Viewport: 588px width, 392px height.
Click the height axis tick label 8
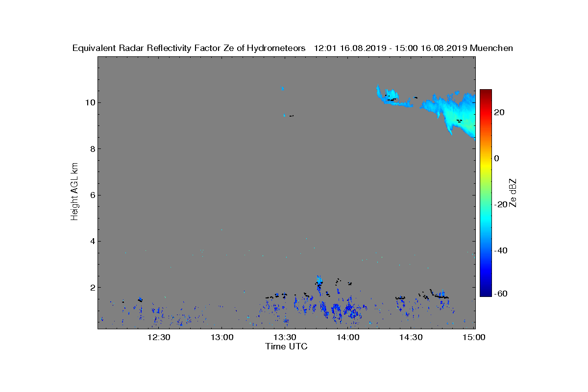pyautogui.click(x=92, y=149)
